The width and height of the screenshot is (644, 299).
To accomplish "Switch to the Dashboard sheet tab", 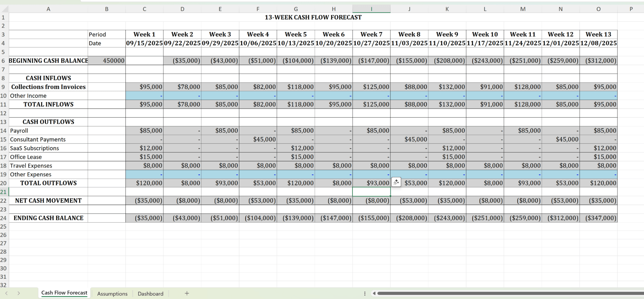I will (x=151, y=294).
